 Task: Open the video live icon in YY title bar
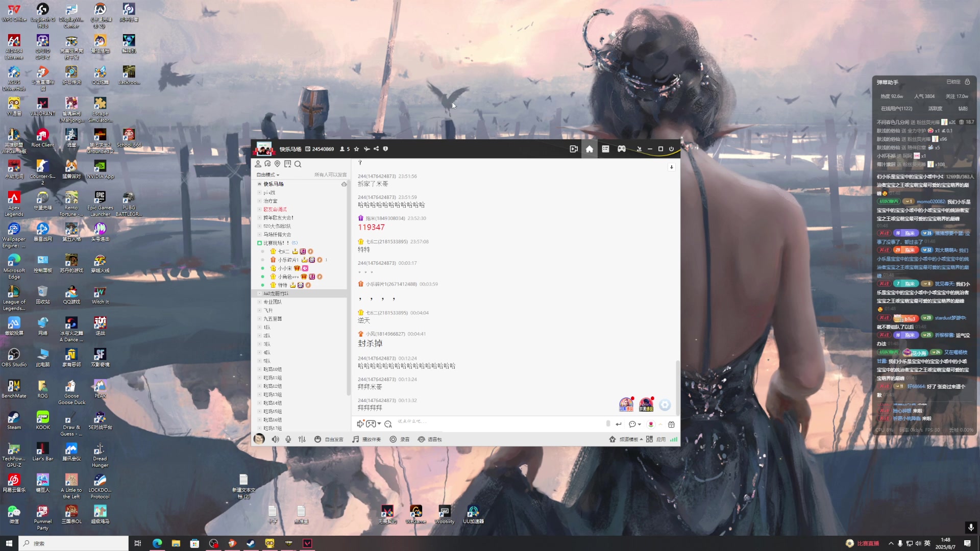(x=574, y=149)
